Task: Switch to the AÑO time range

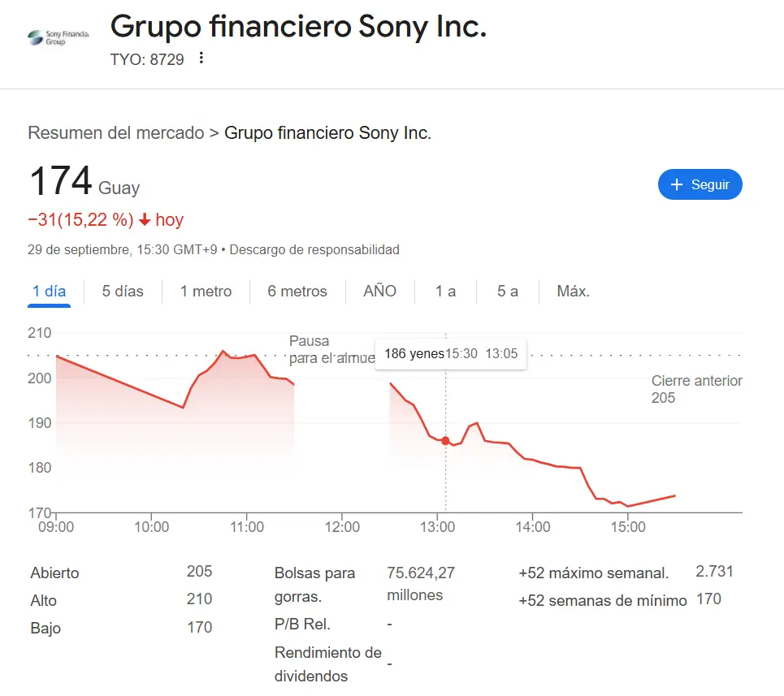Action: point(379,291)
